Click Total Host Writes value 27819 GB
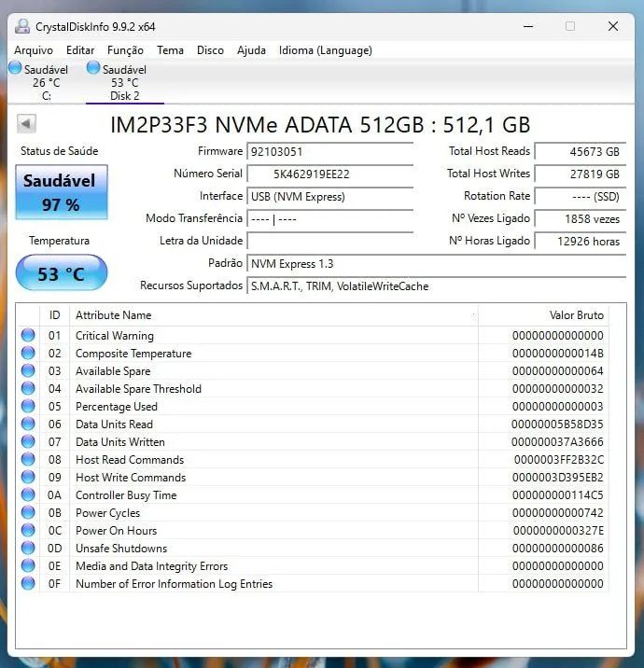The image size is (644, 668). click(x=581, y=174)
